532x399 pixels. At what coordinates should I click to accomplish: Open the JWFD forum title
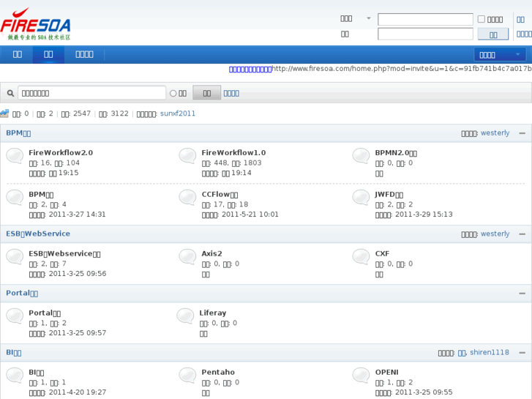coord(389,195)
